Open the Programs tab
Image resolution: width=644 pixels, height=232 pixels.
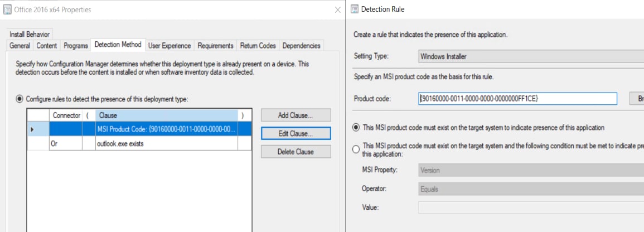pyautogui.click(x=76, y=46)
